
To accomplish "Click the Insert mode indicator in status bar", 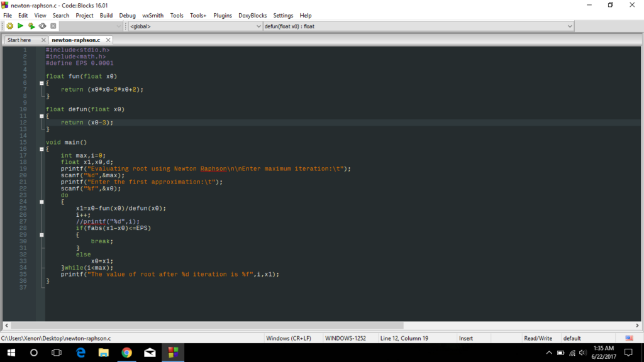I will point(465,337).
